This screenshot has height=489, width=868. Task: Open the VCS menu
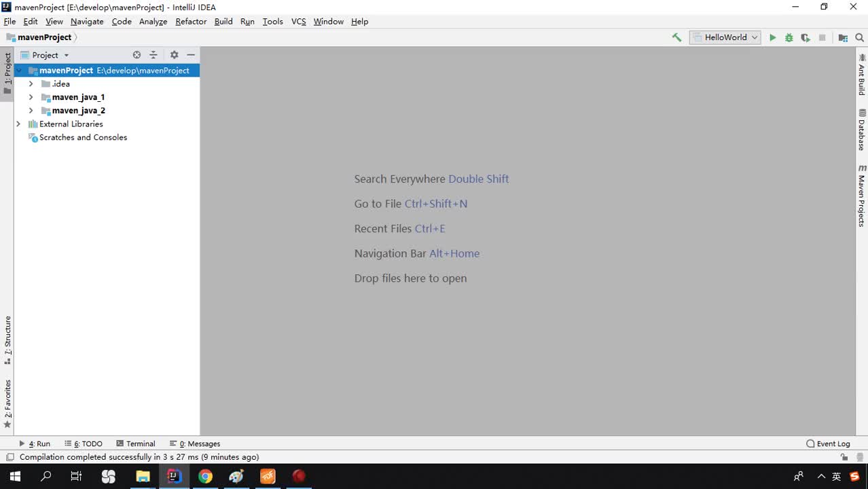coord(299,22)
